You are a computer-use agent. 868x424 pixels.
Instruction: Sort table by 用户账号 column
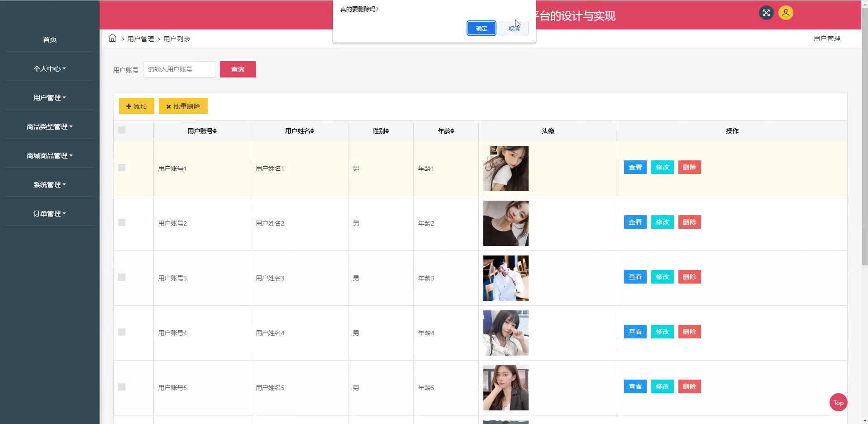coord(202,131)
